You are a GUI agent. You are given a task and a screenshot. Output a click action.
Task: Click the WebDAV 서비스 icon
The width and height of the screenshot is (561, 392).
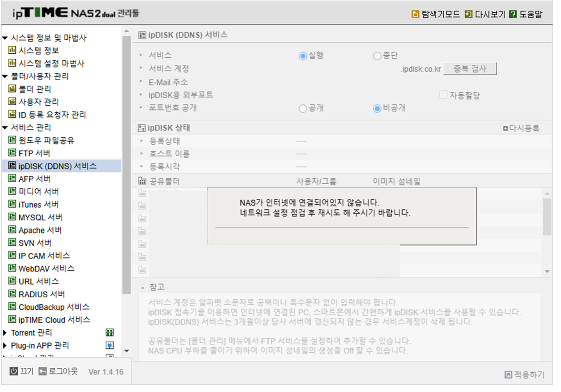[12, 268]
